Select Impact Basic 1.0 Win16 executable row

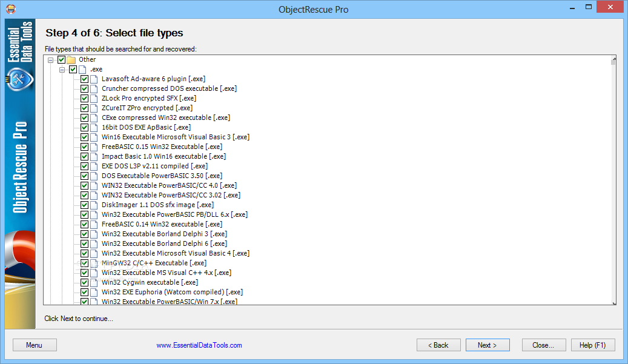click(164, 157)
